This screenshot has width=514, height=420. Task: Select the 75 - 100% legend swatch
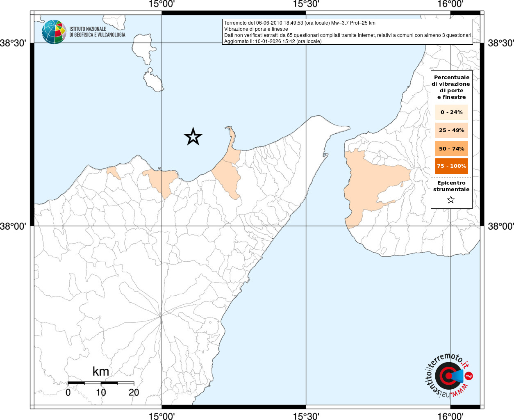tap(451, 166)
